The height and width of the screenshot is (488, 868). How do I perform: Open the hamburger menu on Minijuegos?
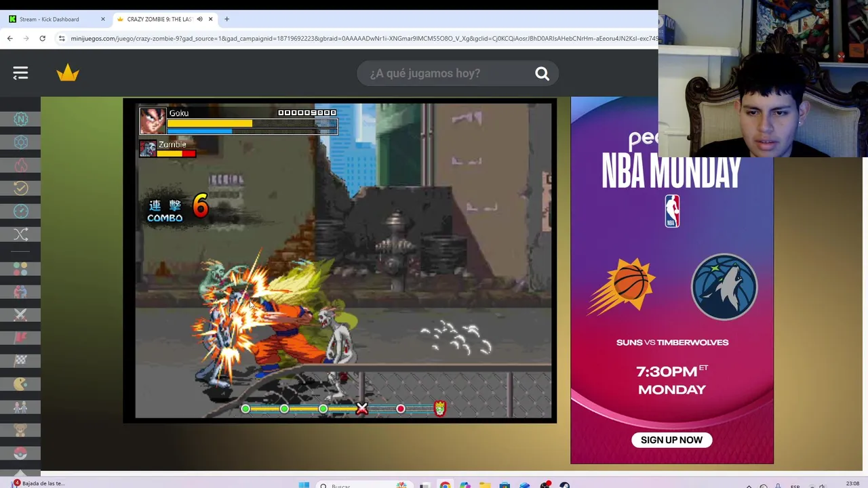coord(20,73)
